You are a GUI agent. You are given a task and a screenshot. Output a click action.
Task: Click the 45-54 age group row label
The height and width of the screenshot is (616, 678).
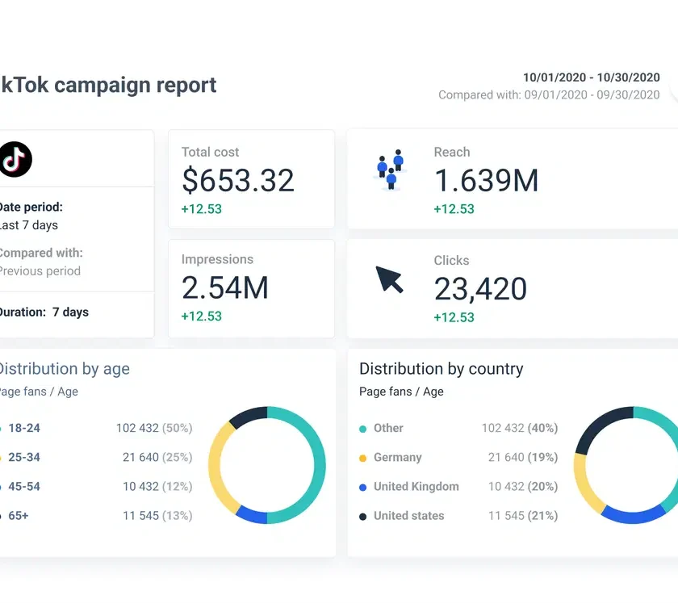(x=24, y=486)
